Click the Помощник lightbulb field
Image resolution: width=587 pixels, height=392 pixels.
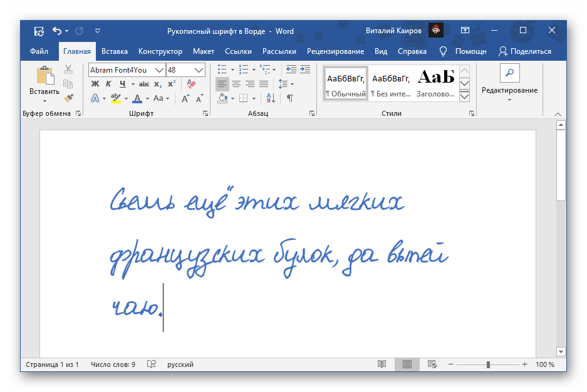(464, 51)
